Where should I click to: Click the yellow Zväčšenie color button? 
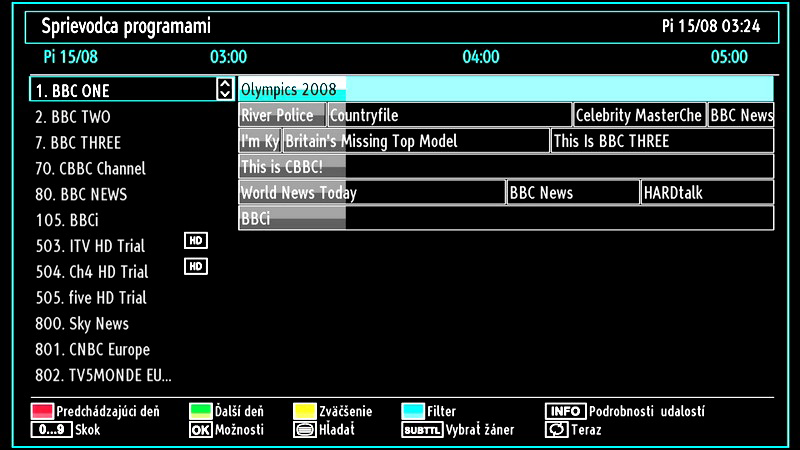click(x=305, y=411)
